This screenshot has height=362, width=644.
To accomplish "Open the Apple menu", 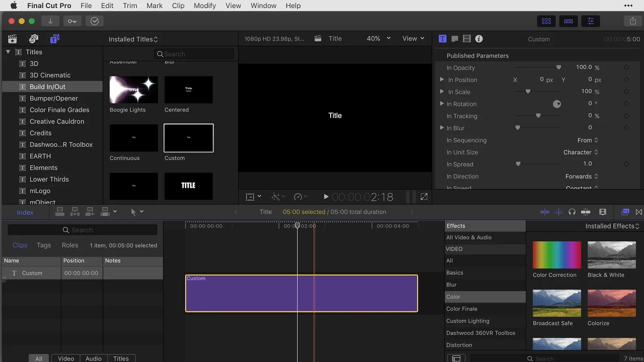I will (x=14, y=6).
